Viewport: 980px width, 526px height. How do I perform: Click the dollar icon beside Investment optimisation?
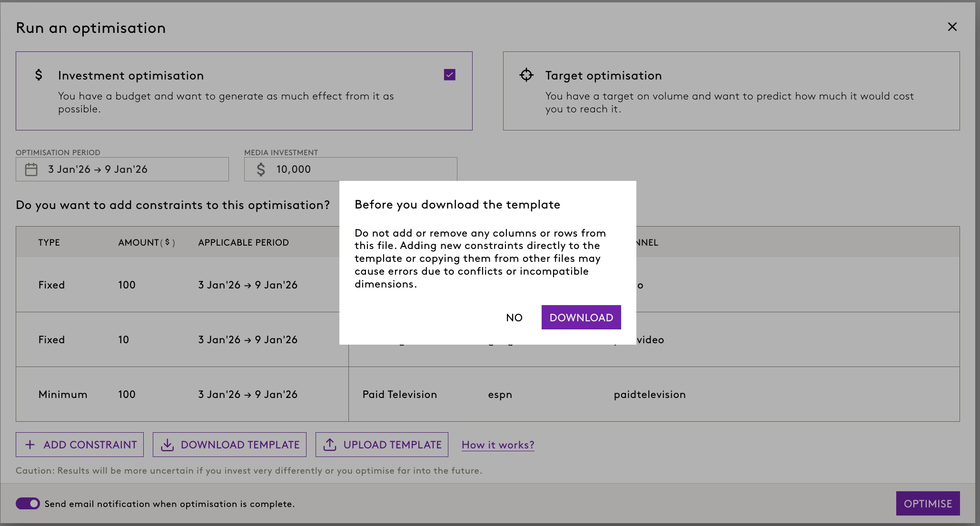tap(39, 75)
